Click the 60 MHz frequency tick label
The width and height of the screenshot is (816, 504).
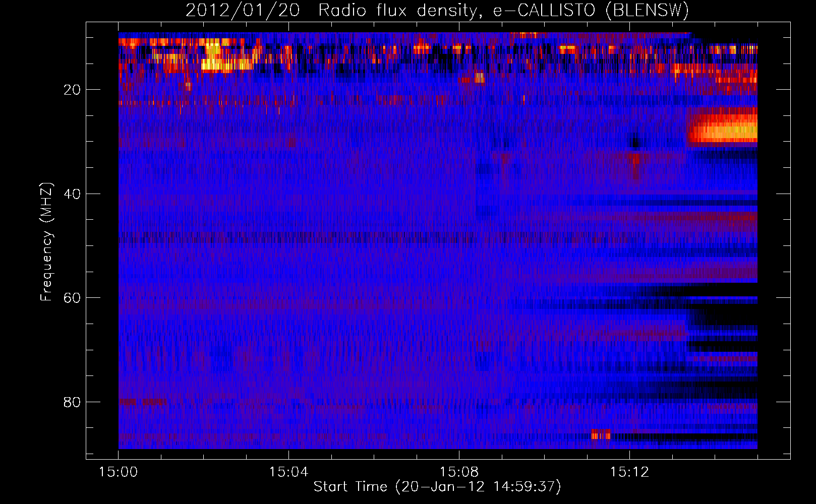tap(72, 298)
